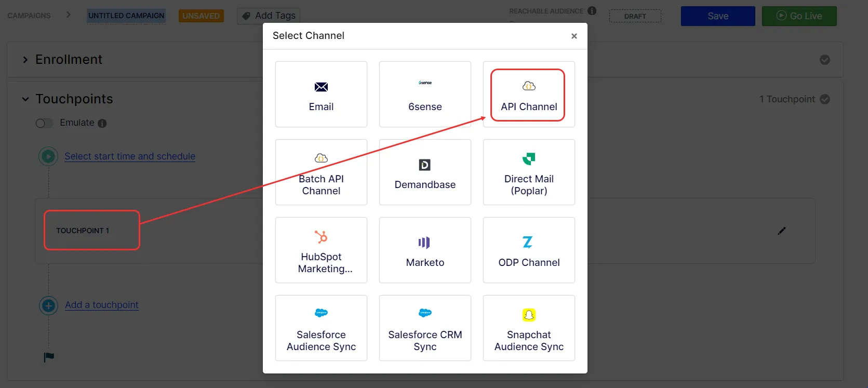Image resolution: width=868 pixels, height=388 pixels.
Task: Click the DRAFT status badge
Action: tap(635, 16)
